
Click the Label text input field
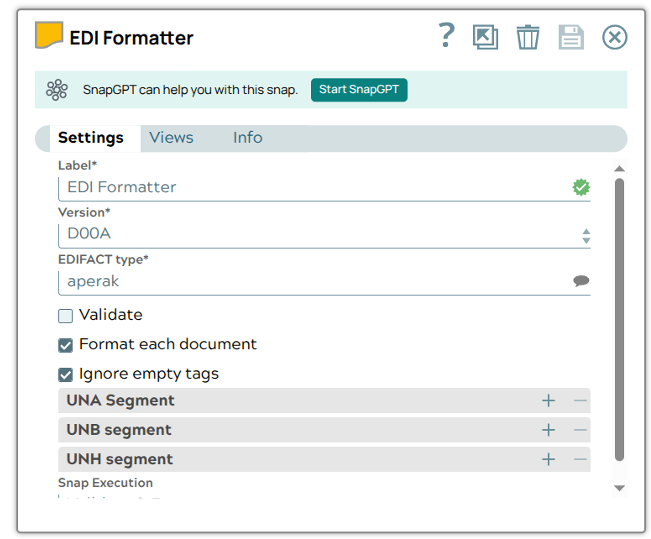[310, 187]
